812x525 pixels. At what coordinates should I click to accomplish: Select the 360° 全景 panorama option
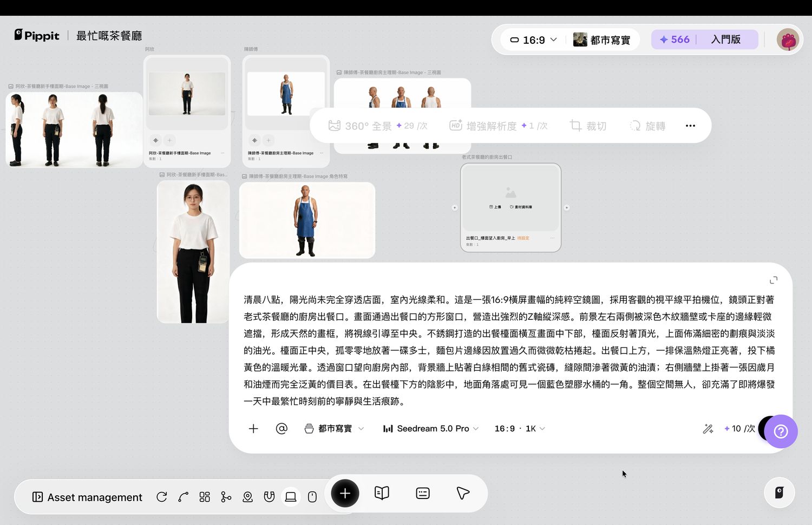coord(378,126)
